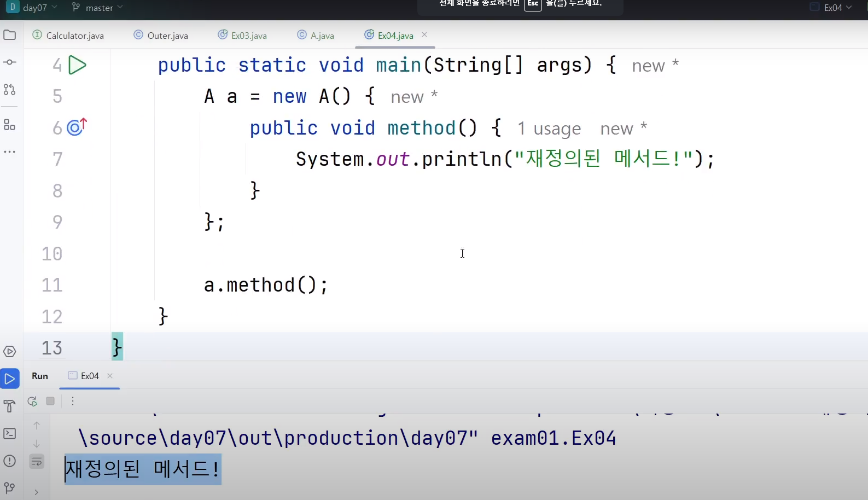Open Run panel more options menu
Viewport: 868px width, 500px height.
pyautogui.click(x=73, y=401)
